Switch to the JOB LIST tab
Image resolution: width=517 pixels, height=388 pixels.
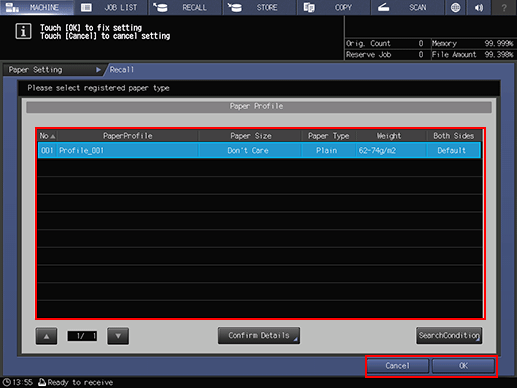tap(111, 7)
